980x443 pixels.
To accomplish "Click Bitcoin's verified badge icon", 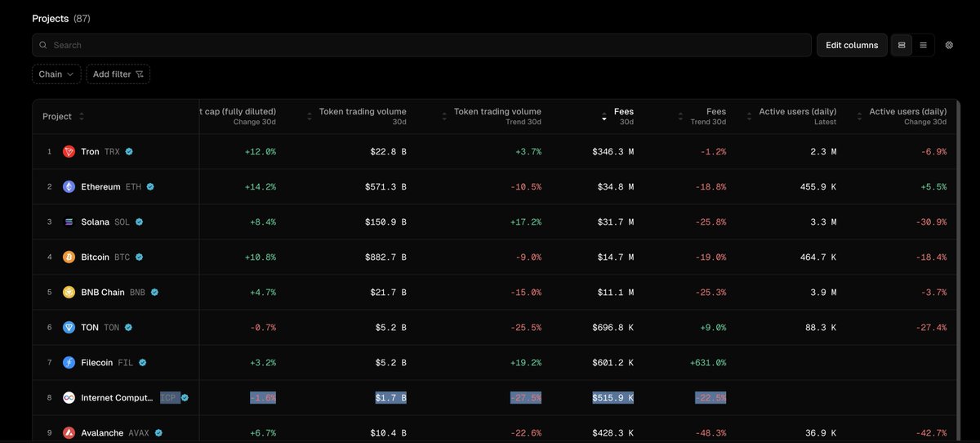I will point(139,257).
